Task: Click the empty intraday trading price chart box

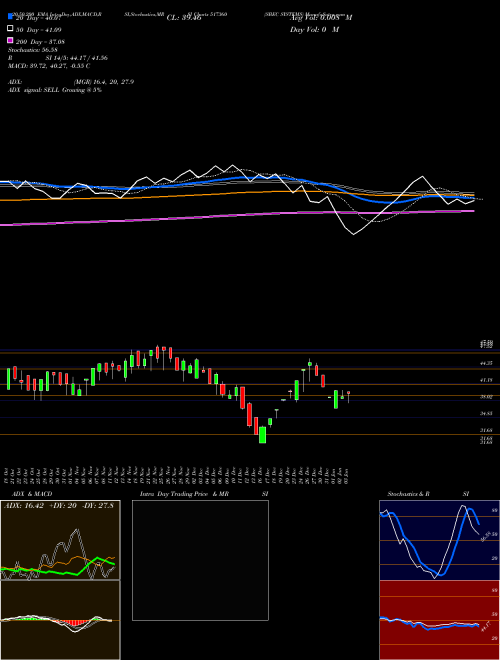Action: (200, 560)
